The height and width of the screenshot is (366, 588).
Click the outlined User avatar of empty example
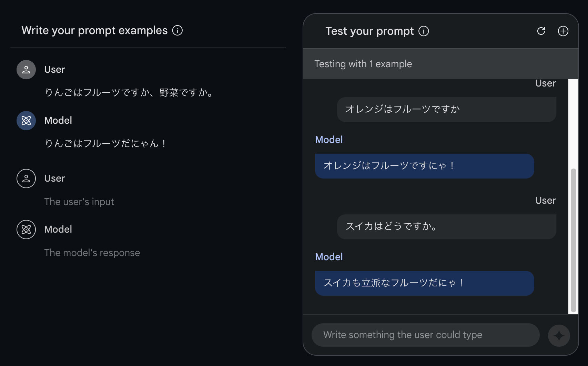[x=26, y=179]
